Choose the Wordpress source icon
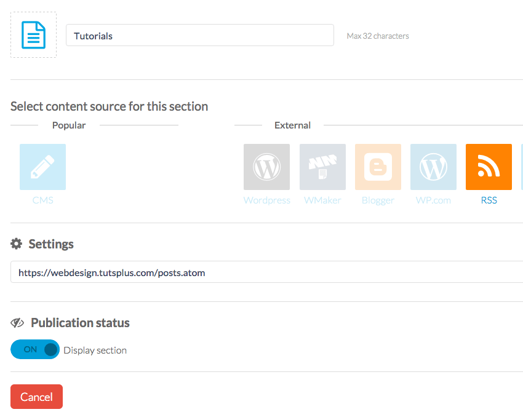Image resolution: width=523 pixels, height=420 pixels. point(266,167)
